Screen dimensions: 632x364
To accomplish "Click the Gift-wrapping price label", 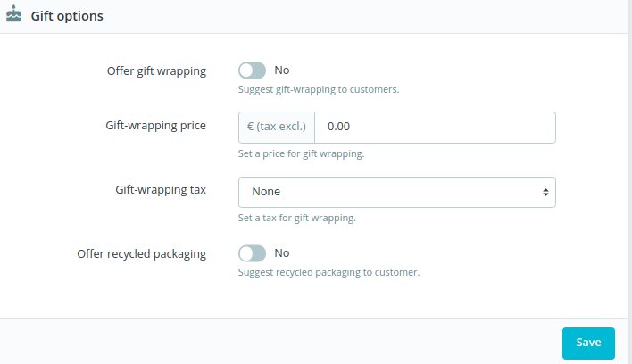I will (155, 126).
